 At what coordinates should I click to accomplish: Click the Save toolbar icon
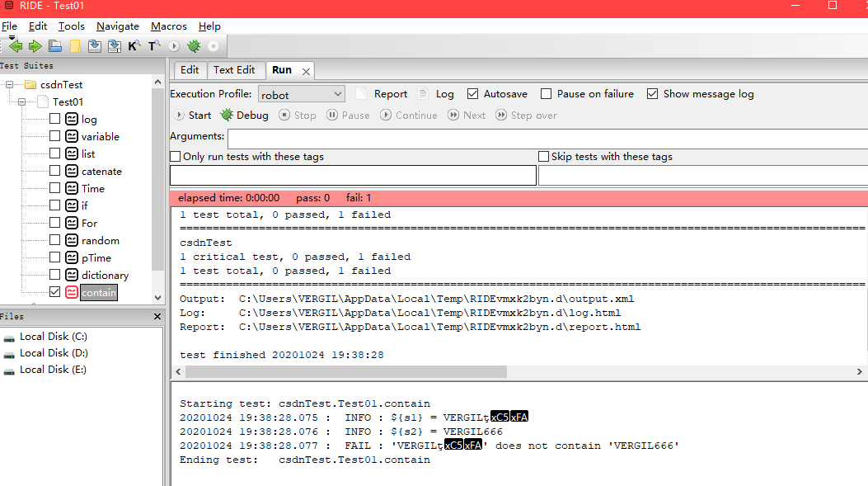(95, 46)
